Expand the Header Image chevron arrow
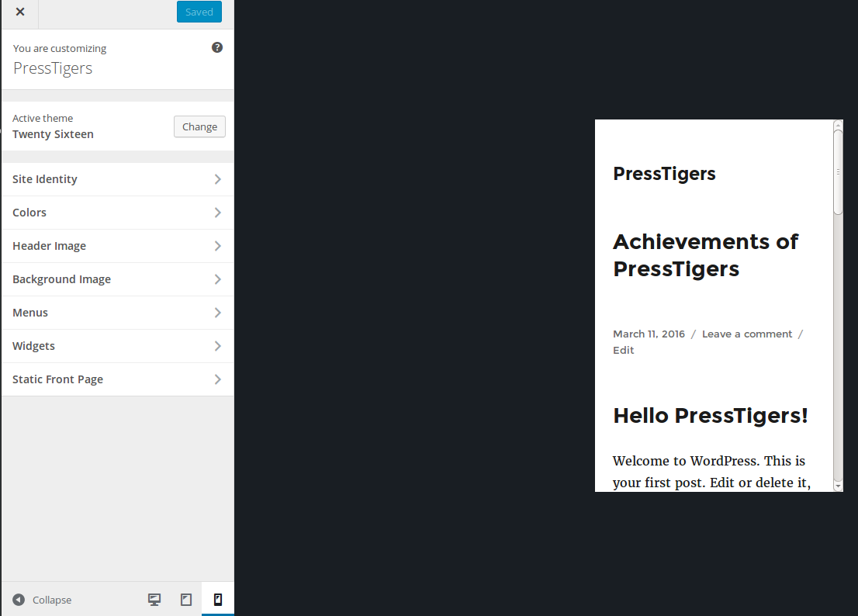 click(218, 246)
